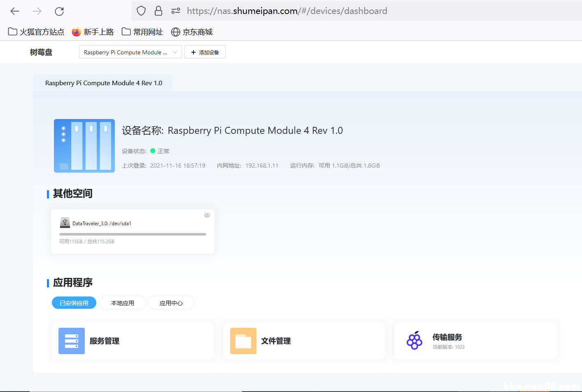Switch to the 已安装应用 tab
The image size is (582, 392).
coord(74,303)
